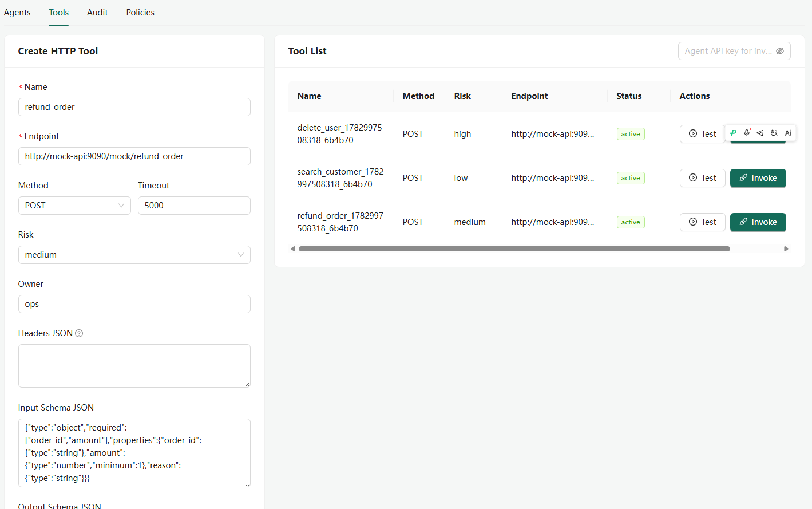812x509 pixels.
Task: Click the horizontal scrollbar of the tool list
Action: (x=514, y=249)
